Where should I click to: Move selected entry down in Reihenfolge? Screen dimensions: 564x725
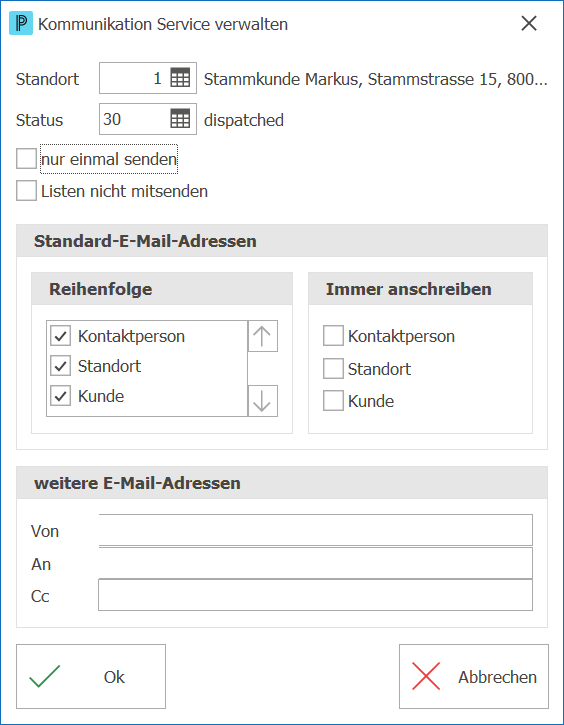pos(263,401)
